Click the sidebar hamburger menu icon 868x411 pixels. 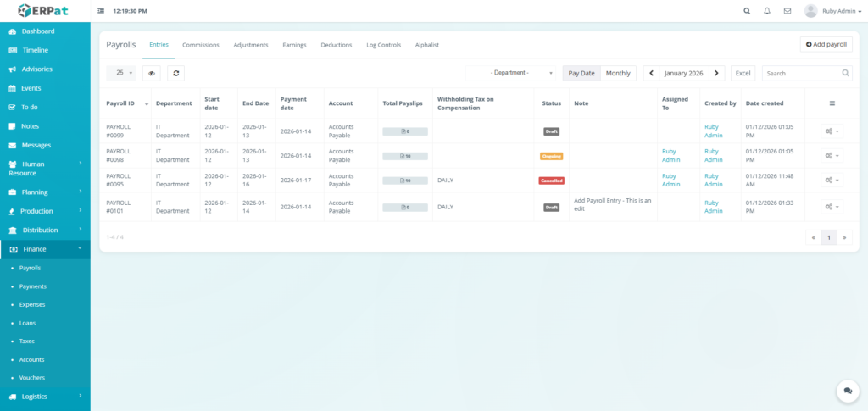pos(102,11)
